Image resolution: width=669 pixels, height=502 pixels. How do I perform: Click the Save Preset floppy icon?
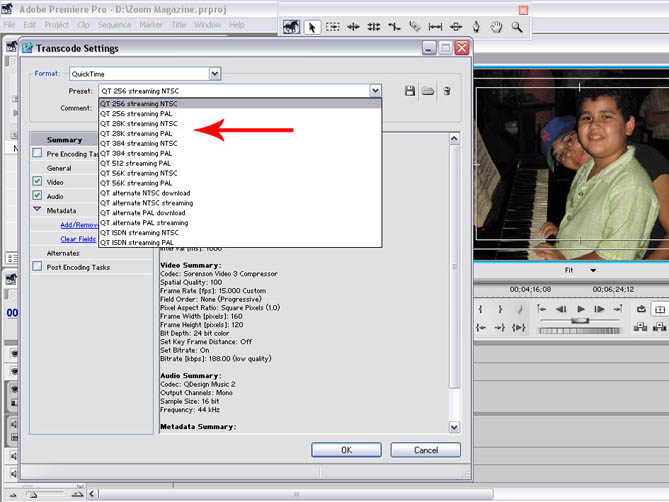[x=409, y=91]
